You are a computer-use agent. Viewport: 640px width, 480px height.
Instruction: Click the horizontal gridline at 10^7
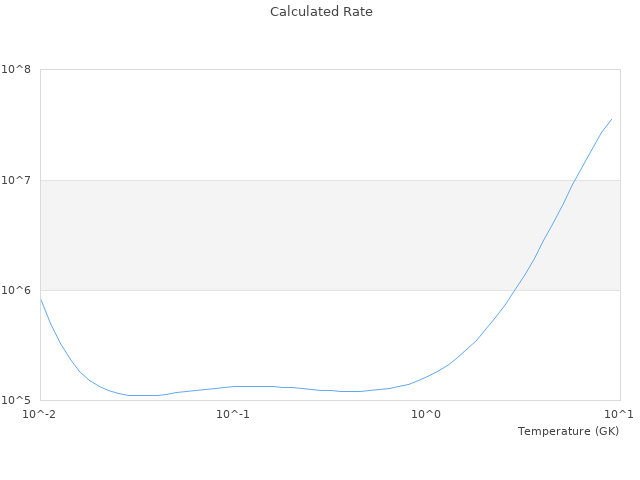[x=300, y=180]
